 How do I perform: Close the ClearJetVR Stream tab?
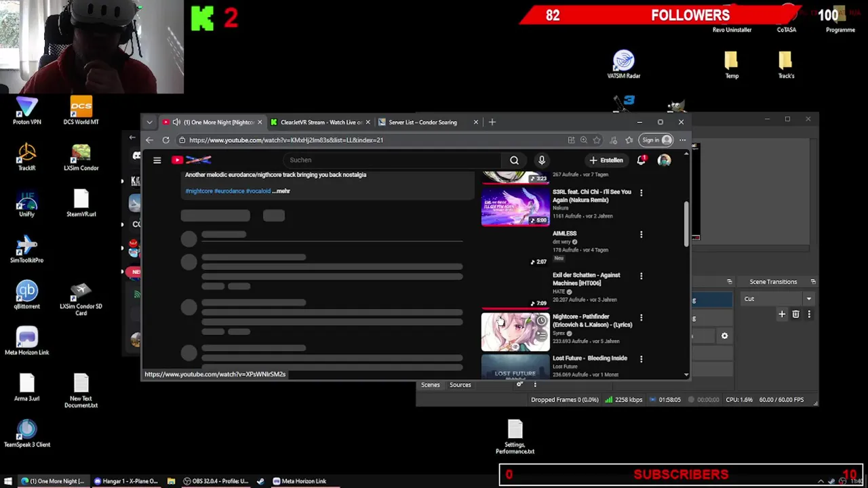368,122
